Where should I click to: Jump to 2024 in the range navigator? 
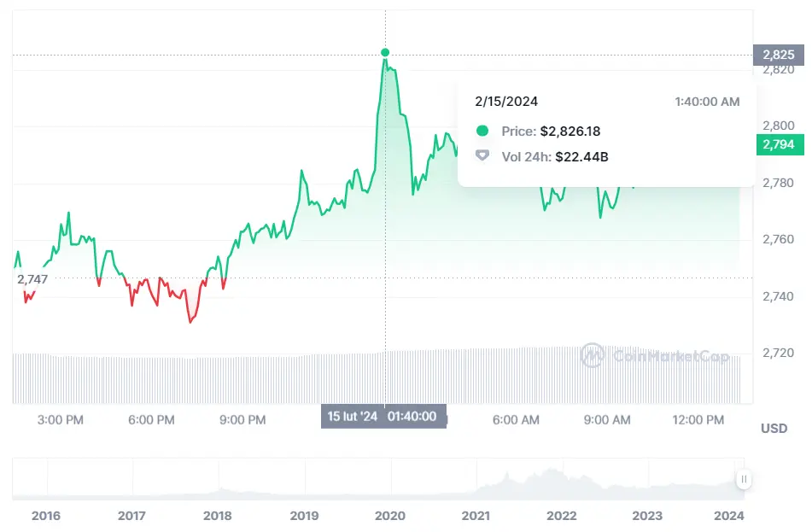(x=730, y=516)
